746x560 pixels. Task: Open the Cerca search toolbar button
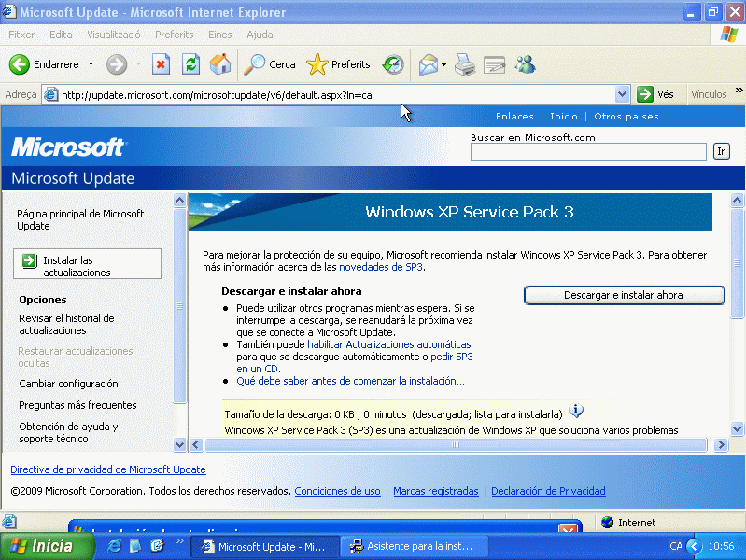tap(270, 64)
